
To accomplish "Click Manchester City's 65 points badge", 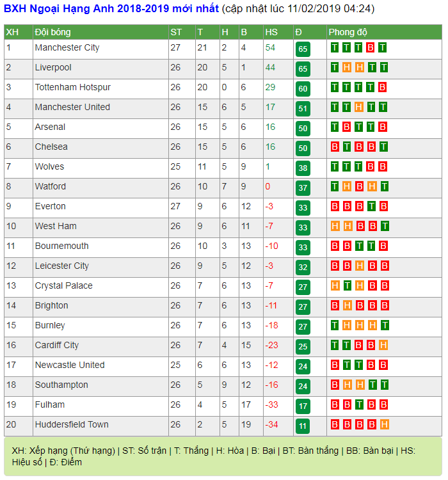I will click(303, 49).
